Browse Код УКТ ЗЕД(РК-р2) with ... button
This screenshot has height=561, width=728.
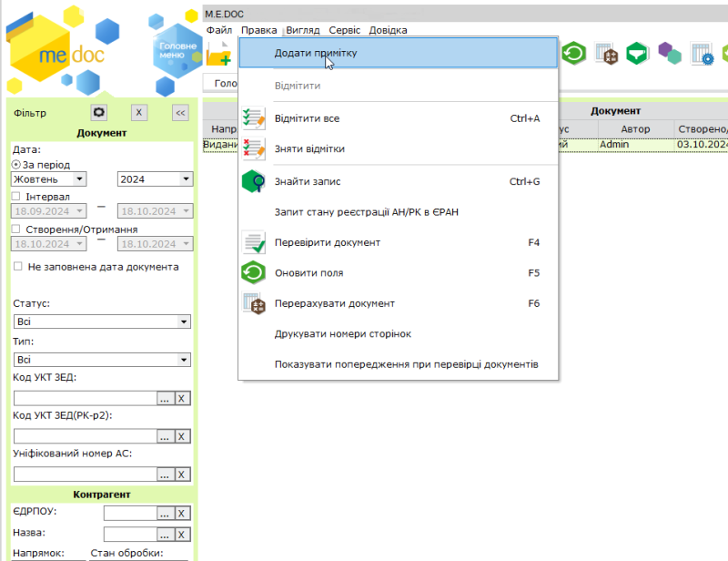(165, 436)
